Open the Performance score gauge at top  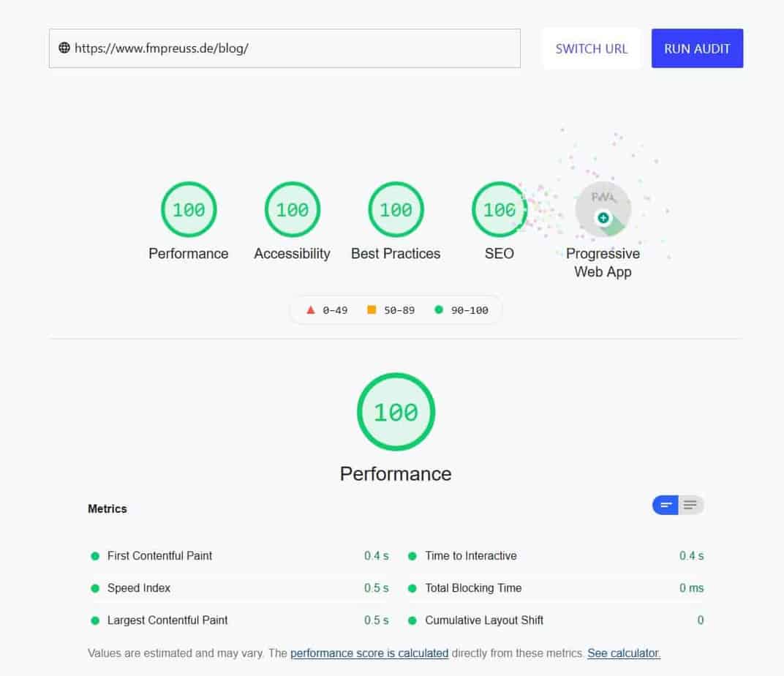[189, 209]
